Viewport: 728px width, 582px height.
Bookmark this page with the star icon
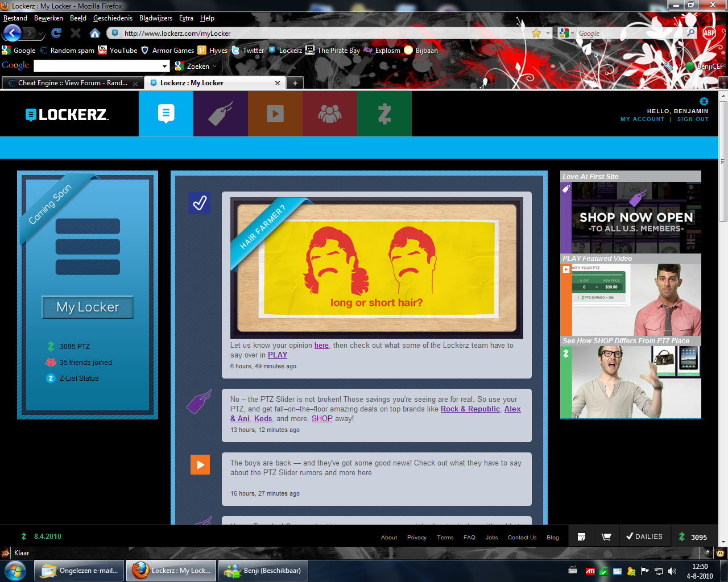[x=536, y=33]
